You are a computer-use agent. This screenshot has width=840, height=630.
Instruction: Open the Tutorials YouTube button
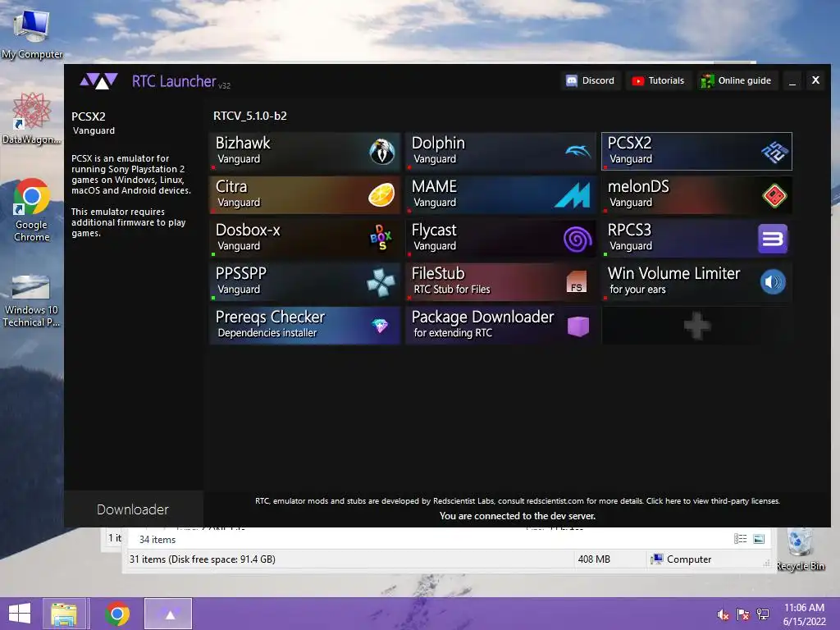point(659,80)
